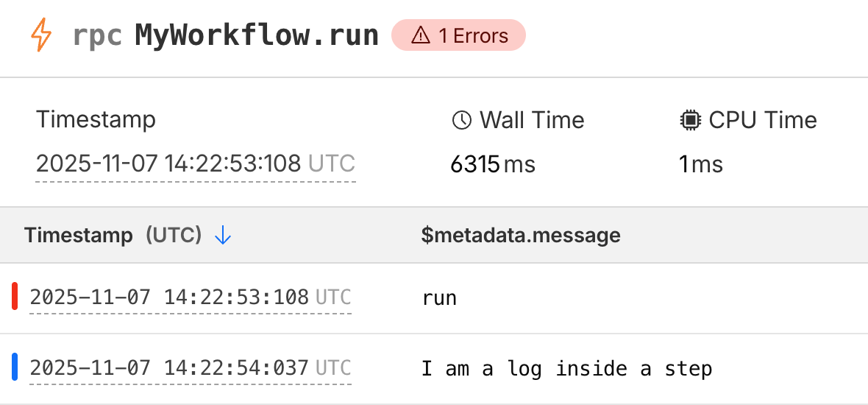Image resolution: width=868 pixels, height=405 pixels.
Task: Expand the "run" log message row
Action: tap(439, 297)
